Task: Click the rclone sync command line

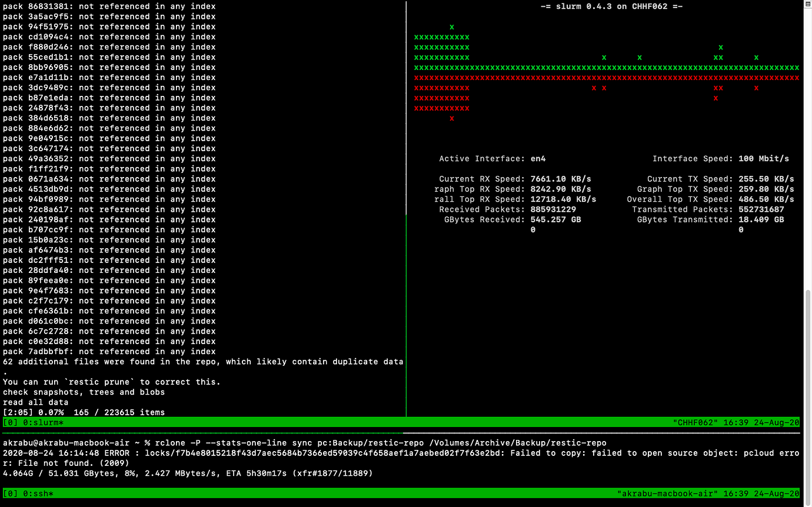Action: click(305, 443)
